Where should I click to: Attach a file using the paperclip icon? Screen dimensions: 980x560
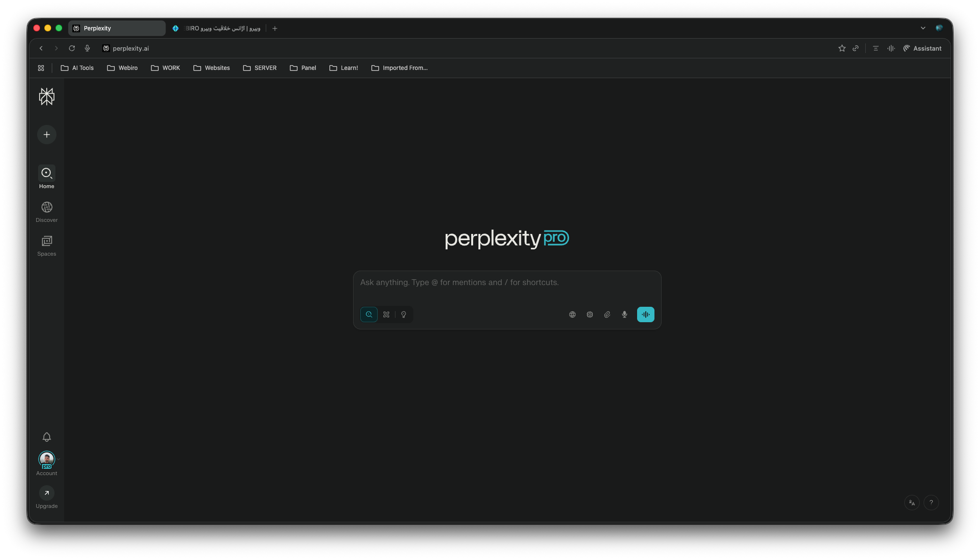click(x=607, y=314)
